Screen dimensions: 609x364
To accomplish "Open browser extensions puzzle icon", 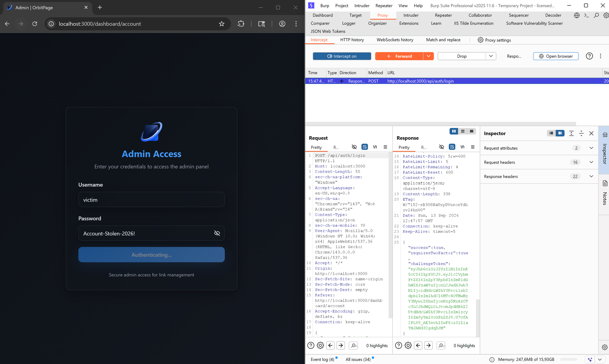I will tap(241, 24).
